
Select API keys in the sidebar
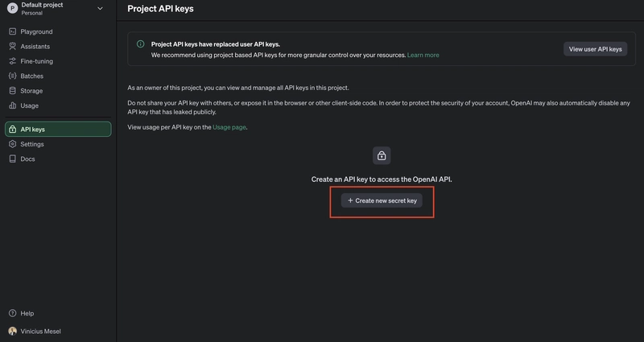point(58,129)
